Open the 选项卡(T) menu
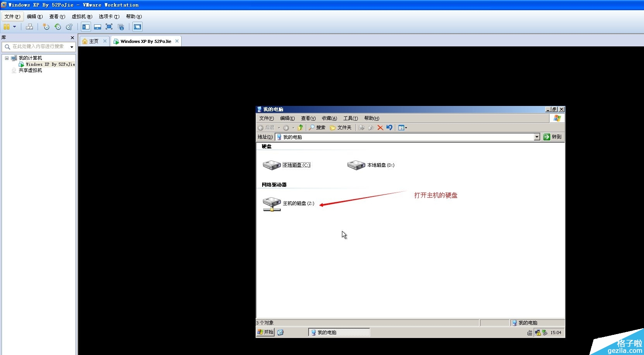Image resolution: width=644 pixels, height=355 pixels. (x=109, y=17)
